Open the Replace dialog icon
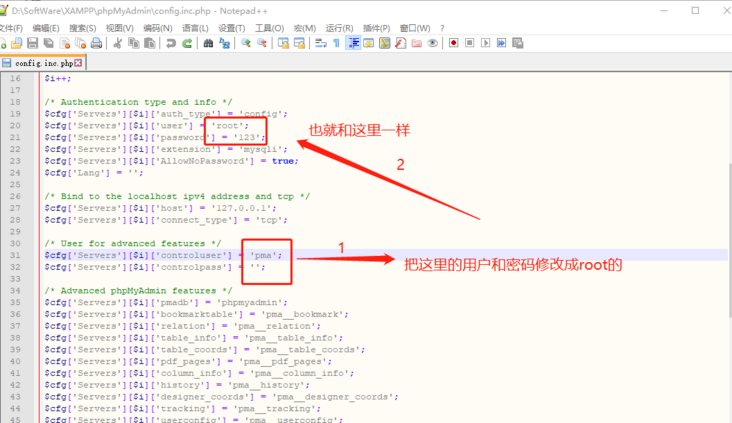 coord(225,43)
